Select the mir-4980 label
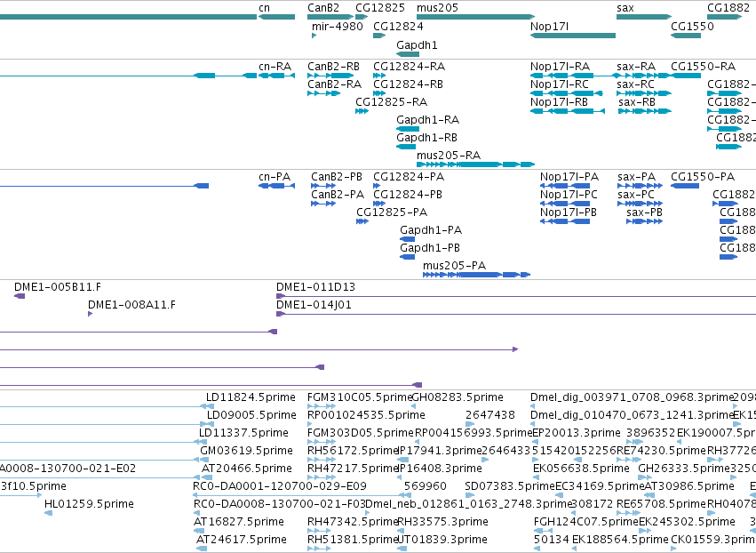 point(337,26)
